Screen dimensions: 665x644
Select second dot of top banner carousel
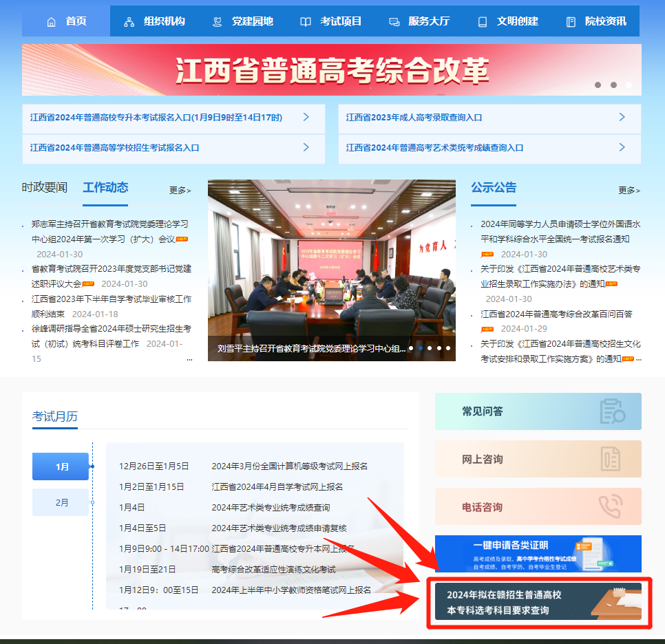613,85
